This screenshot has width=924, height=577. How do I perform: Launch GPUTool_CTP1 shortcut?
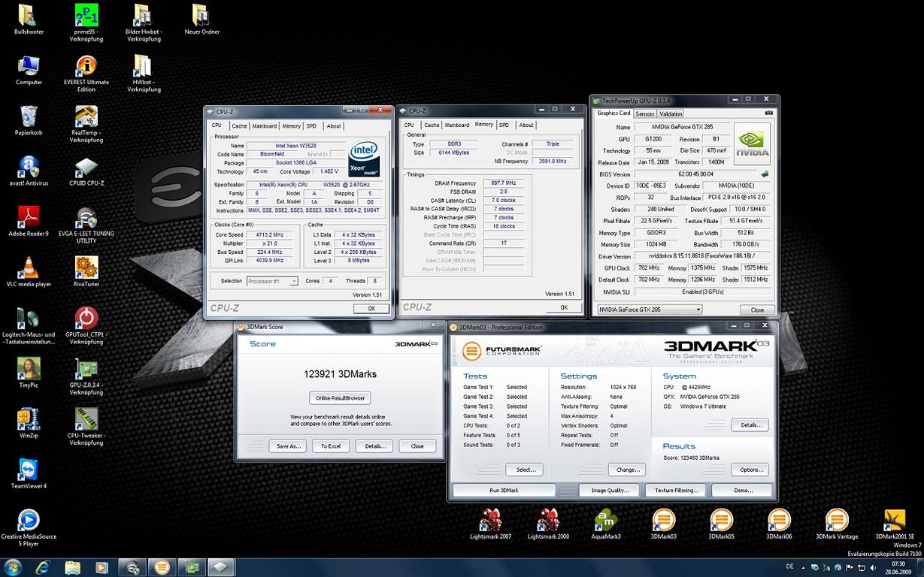pos(86,317)
